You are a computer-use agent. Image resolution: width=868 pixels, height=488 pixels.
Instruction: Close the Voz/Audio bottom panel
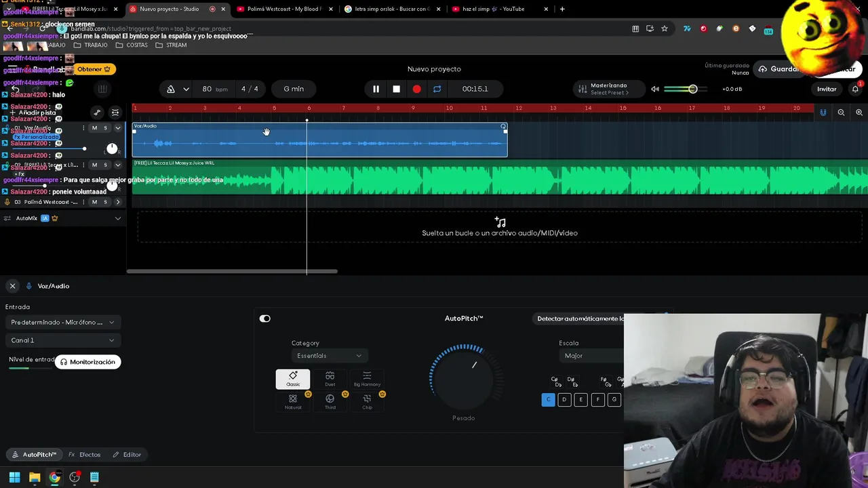[12, 286]
